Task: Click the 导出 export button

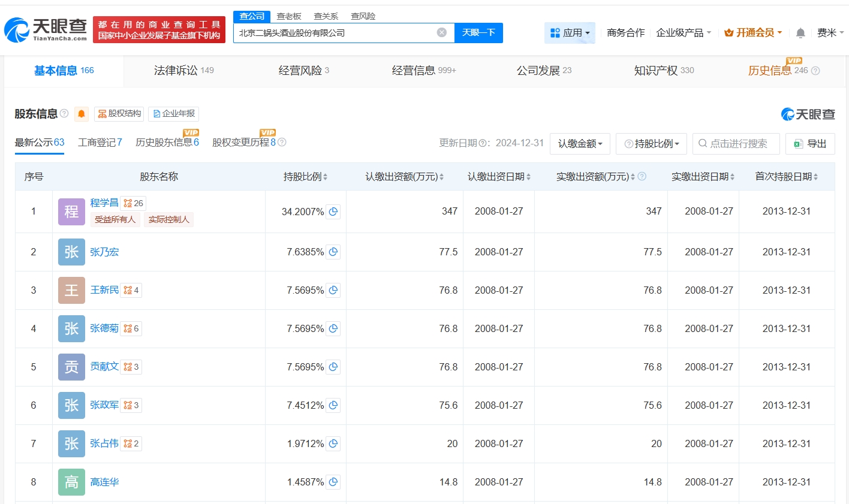Action: tap(810, 144)
